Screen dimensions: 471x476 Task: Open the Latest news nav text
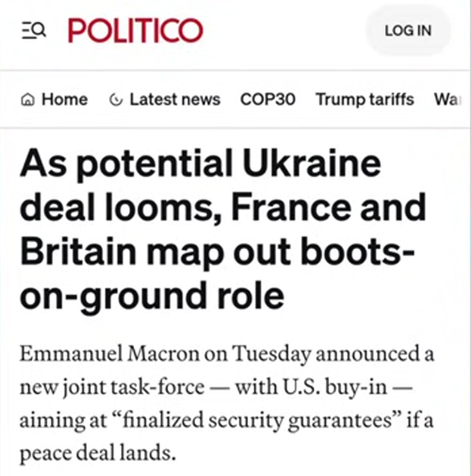175,99
